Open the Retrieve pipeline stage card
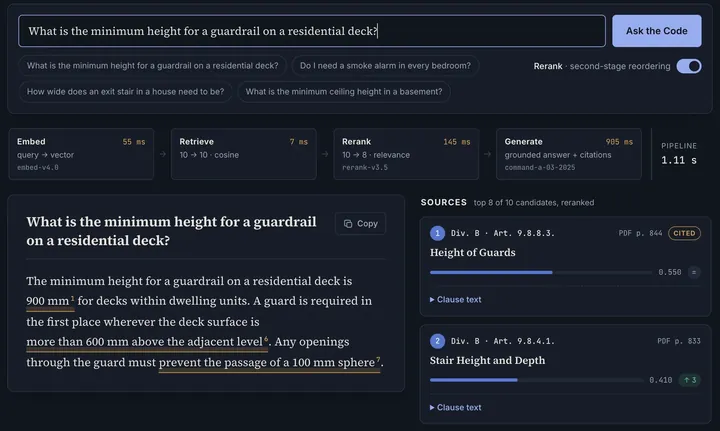The width and height of the screenshot is (720, 431). tap(244, 154)
